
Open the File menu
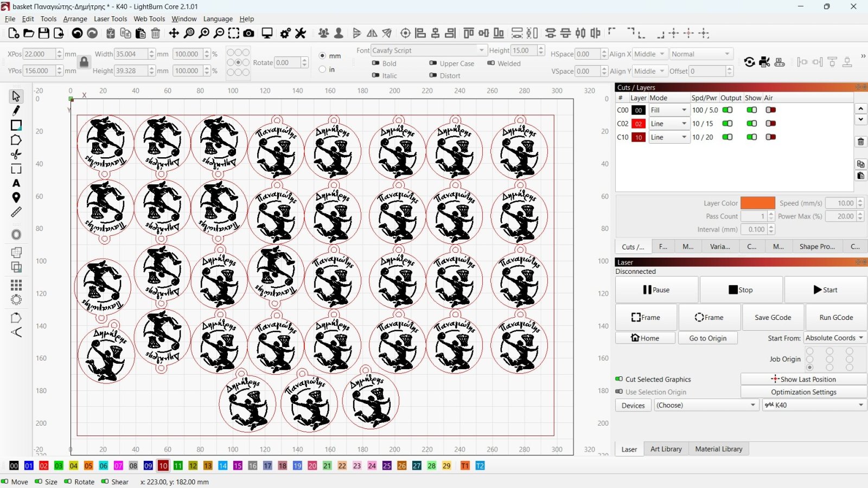point(10,18)
